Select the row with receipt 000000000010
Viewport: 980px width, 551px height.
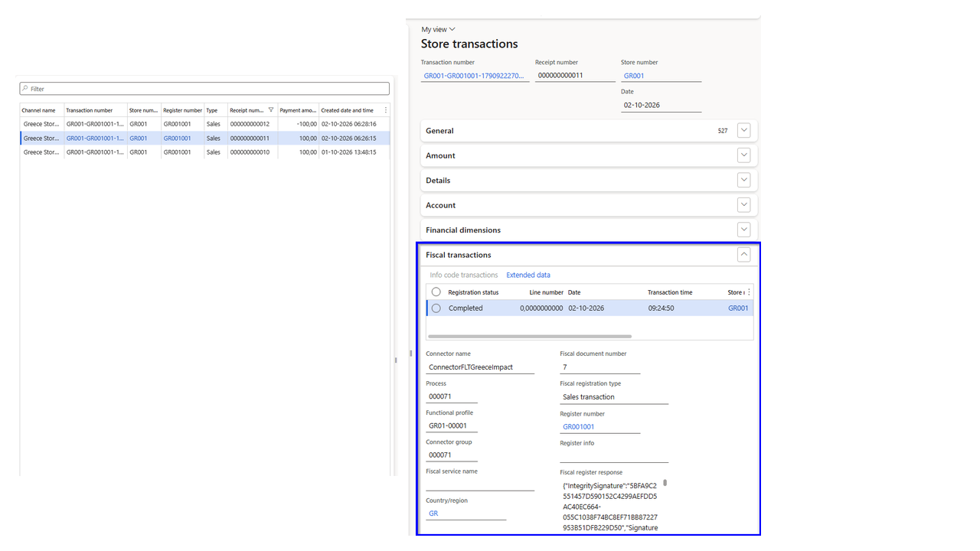pos(204,152)
